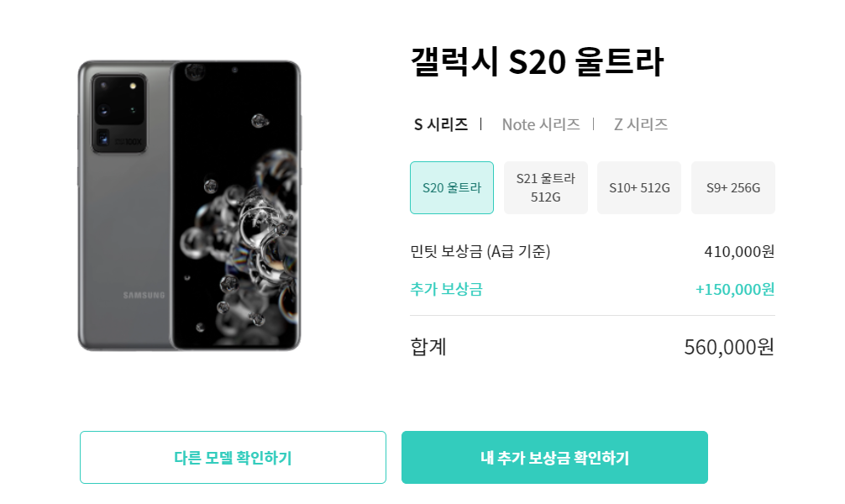Open the Note 시리즈 tab
The image size is (845, 504).
point(541,124)
